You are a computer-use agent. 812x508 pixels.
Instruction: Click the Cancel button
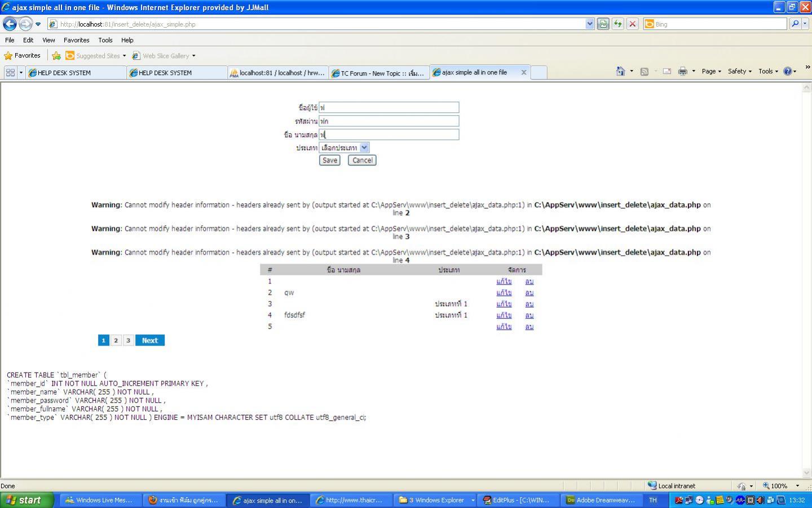pos(362,160)
